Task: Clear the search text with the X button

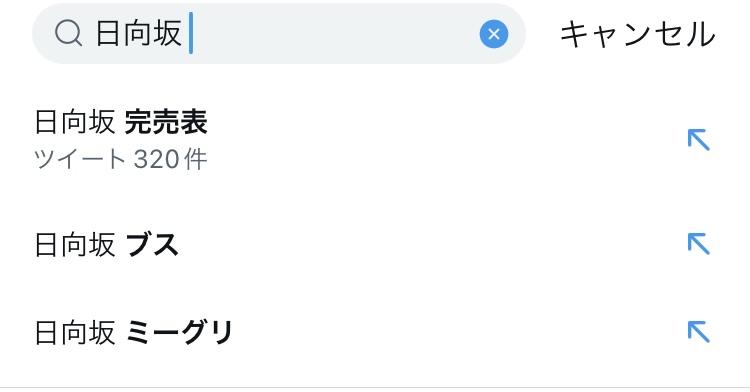Action: tap(494, 34)
